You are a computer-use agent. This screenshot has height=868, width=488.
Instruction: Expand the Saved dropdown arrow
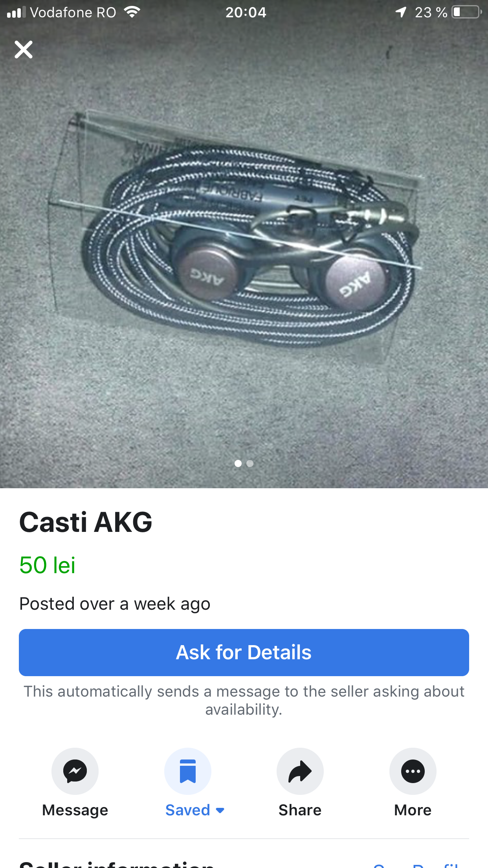coord(220,811)
